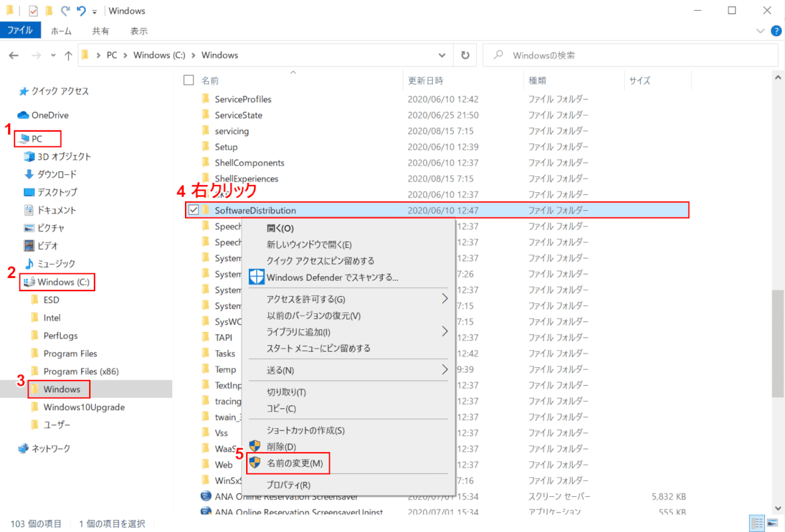Choose 切り取り(T) from context menu
This screenshot has width=785, height=532.
[x=349, y=392]
